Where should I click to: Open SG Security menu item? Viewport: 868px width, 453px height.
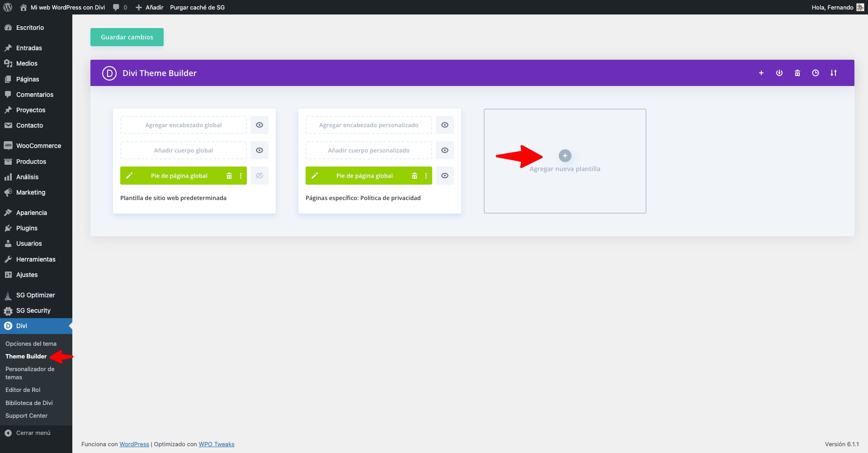pos(36,310)
